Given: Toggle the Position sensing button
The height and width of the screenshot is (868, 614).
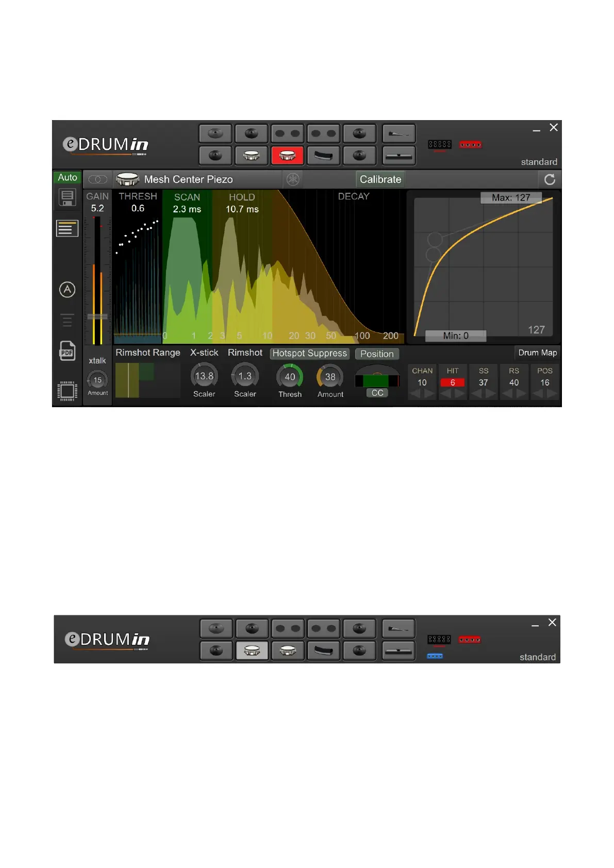Looking at the screenshot, I should tap(377, 354).
